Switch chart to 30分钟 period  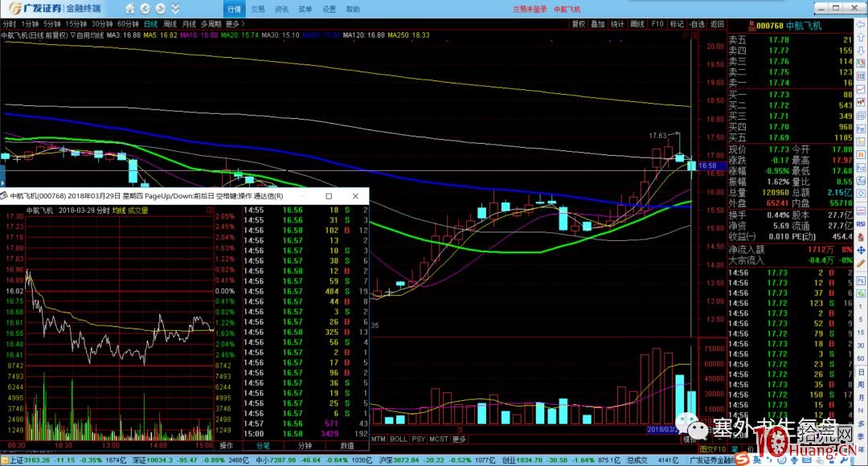tap(102, 24)
